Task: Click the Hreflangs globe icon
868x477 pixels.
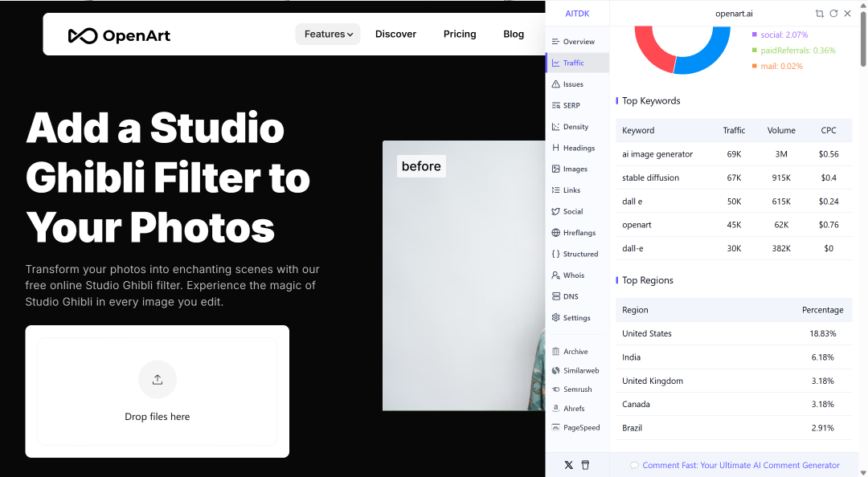Action: point(556,232)
